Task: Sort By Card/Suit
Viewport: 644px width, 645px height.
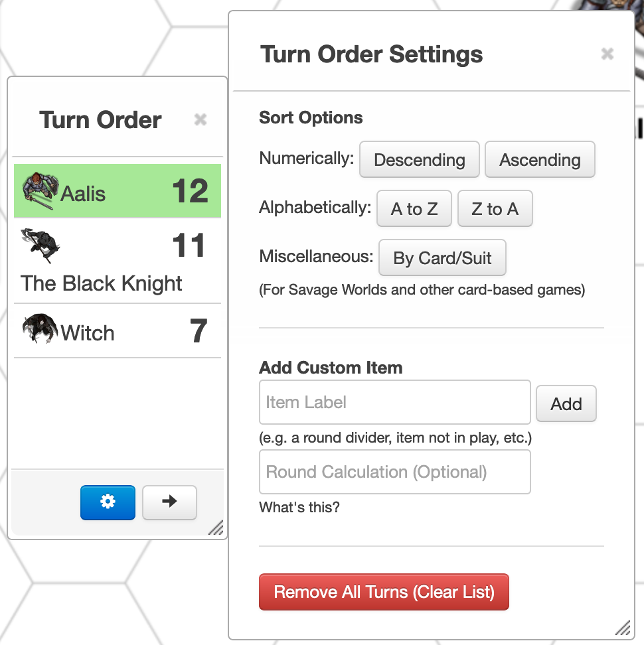Action: click(x=442, y=257)
